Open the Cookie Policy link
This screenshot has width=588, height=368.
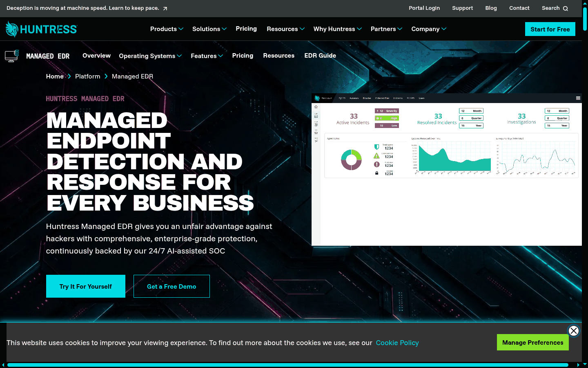397,343
